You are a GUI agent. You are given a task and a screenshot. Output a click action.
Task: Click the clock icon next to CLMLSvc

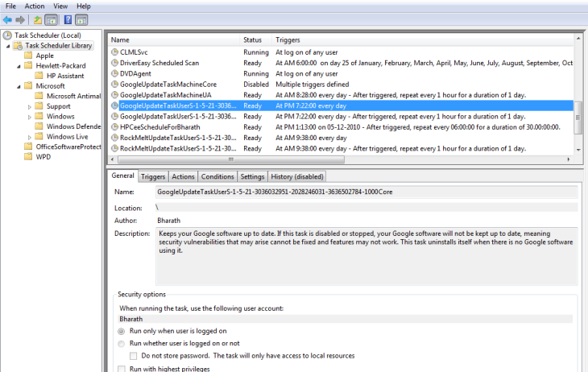114,52
